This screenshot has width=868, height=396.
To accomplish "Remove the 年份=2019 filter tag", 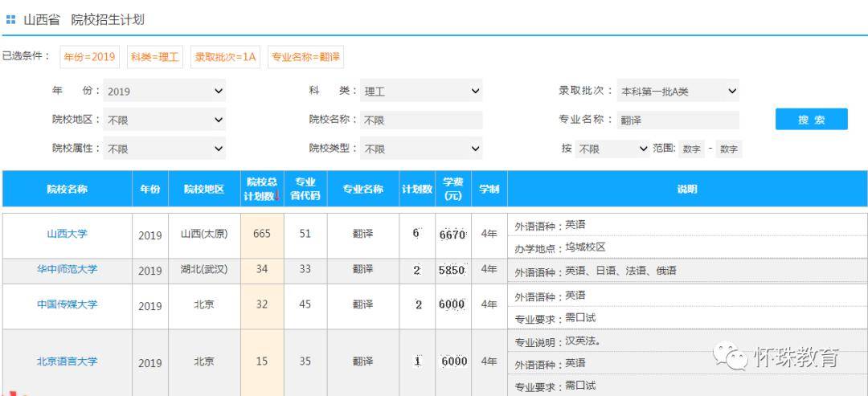I will click(x=90, y=57).
